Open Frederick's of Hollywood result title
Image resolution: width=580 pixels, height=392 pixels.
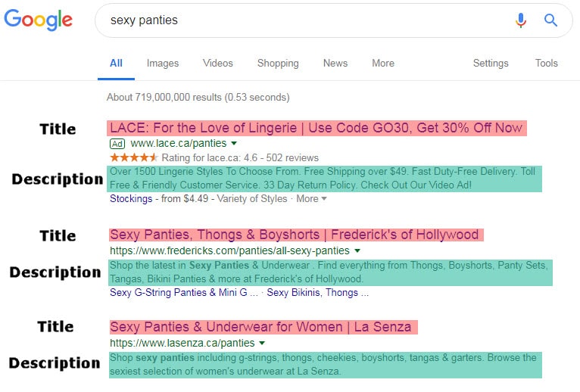coord(295,235)
